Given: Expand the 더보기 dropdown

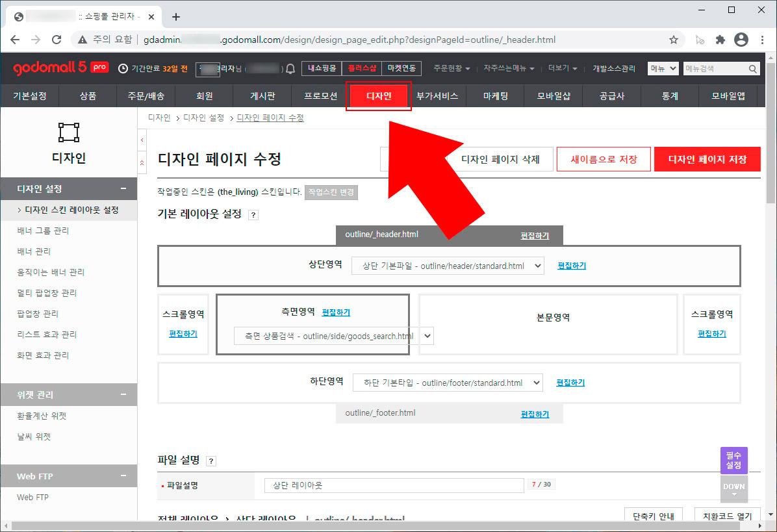Looking at the screenshot, I should click(563, 68).
